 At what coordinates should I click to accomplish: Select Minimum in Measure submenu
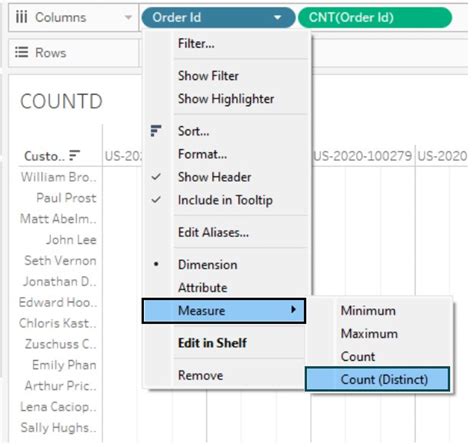(x=379, y=311)
